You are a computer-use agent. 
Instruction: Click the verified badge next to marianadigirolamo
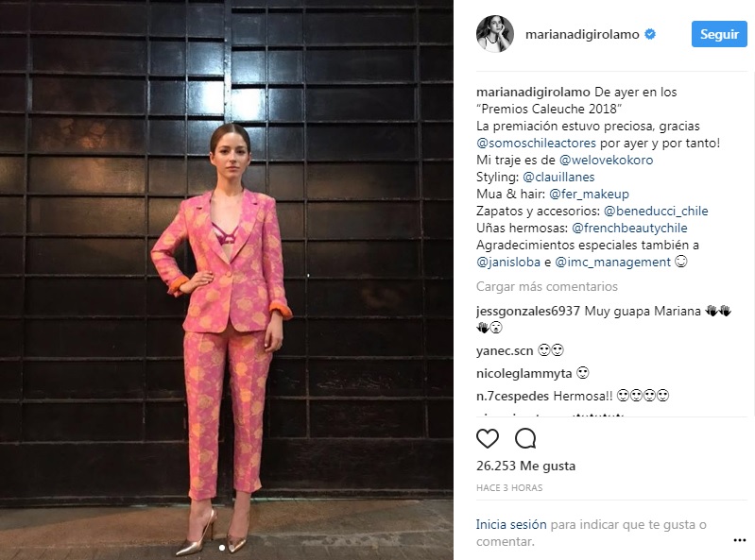[x=650, y=34]
